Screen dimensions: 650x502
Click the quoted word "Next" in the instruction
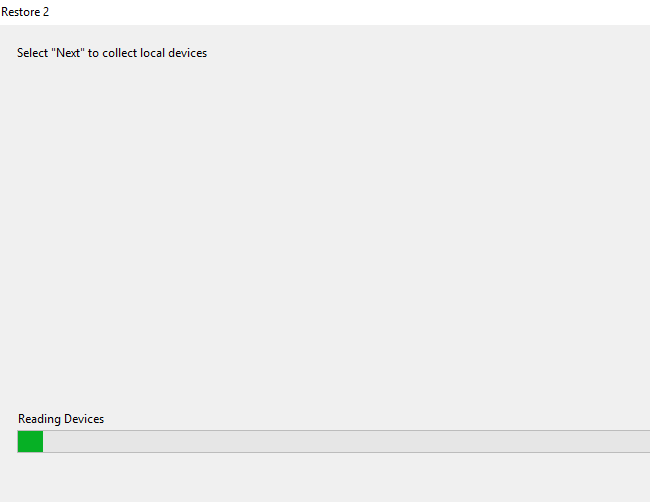tap(69, 53)
